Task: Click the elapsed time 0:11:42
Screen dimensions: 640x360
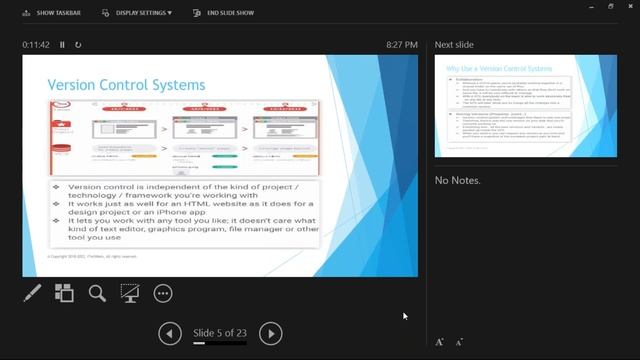Action: tap(36, 45)
